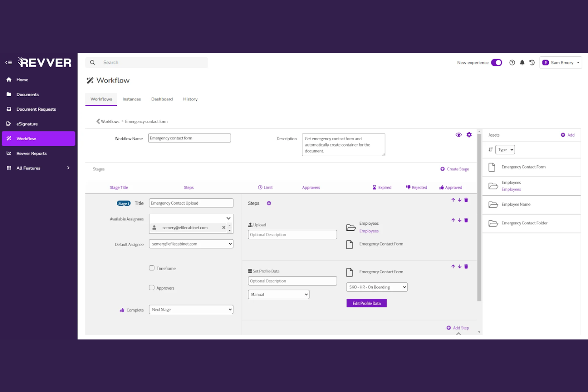Open the Dashboard tab
Screen dimensions: 588x392
(162, 99)
